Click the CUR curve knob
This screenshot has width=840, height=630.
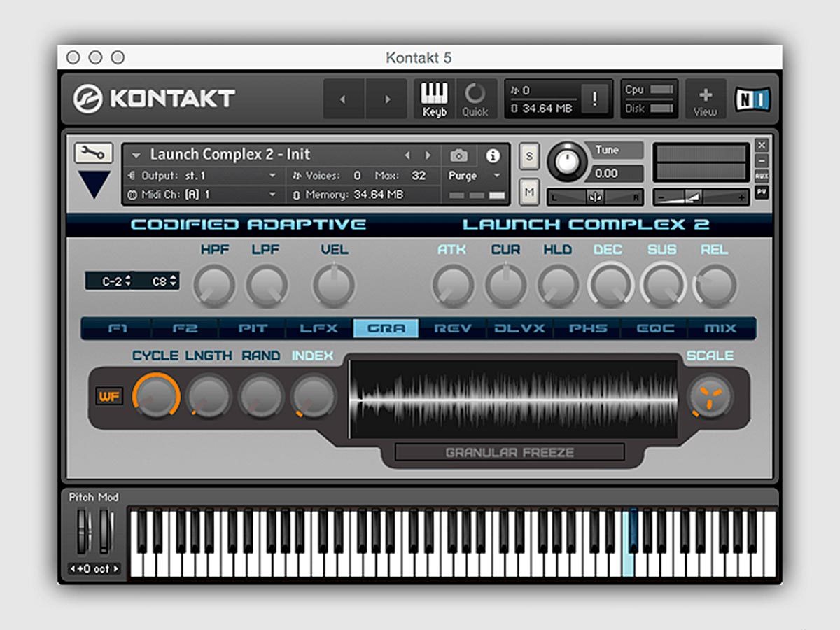[x=505, y=285]
